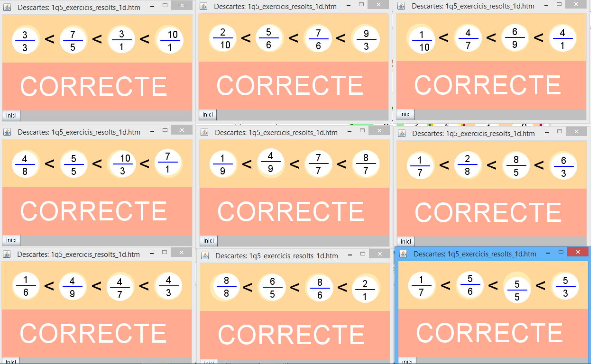Select the 5/3 fraction circle
Viewport: 598px width, 364px height.
click(565, 286)
